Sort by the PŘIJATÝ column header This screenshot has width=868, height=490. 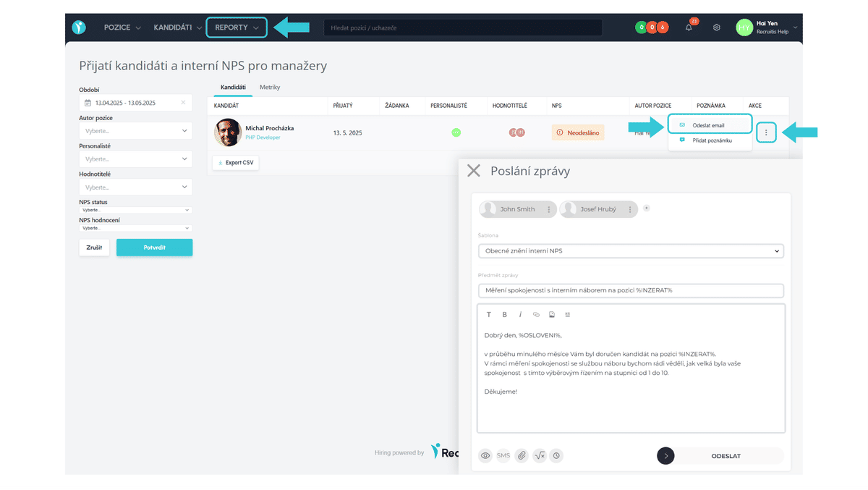click(343, 106)
